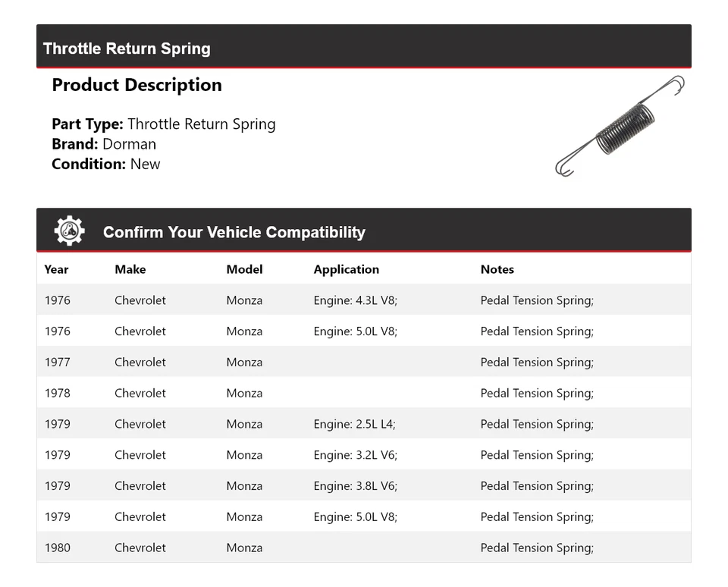Click the 1978 year cell
728x587 pixels.
coord(57,393)
